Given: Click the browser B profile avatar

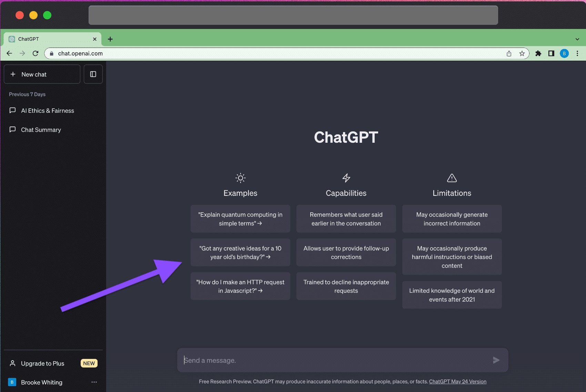Looking at the screenshot, I should (x=564, y=53).
